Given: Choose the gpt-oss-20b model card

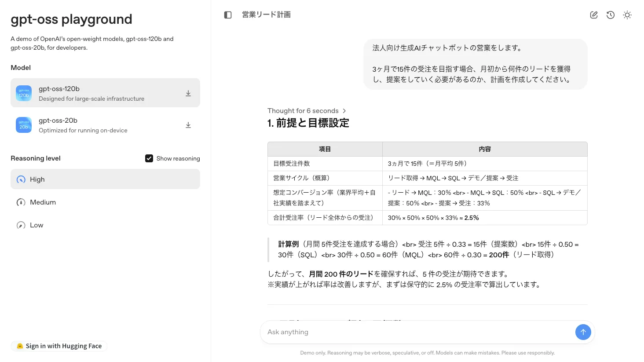Looking at the screenshot, I should coord(105,125).
